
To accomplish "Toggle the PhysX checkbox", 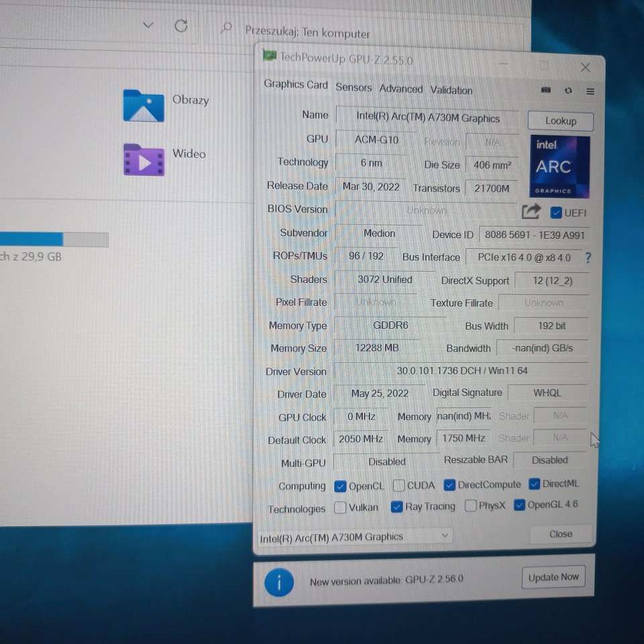I will pos(470,506).
